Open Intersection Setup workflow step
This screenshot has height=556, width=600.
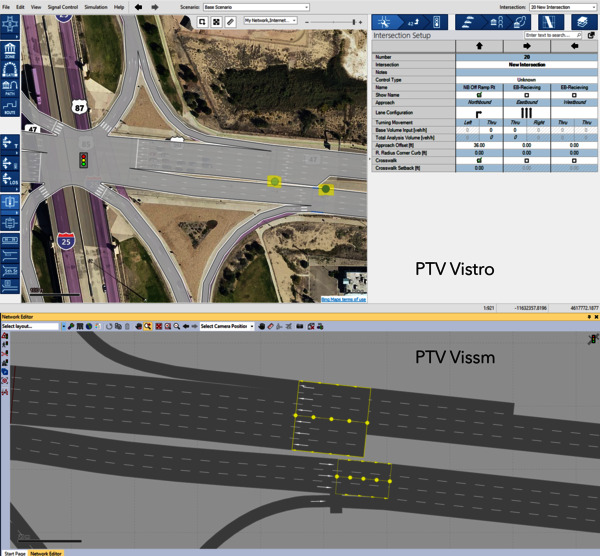click(x=386, y=22)
